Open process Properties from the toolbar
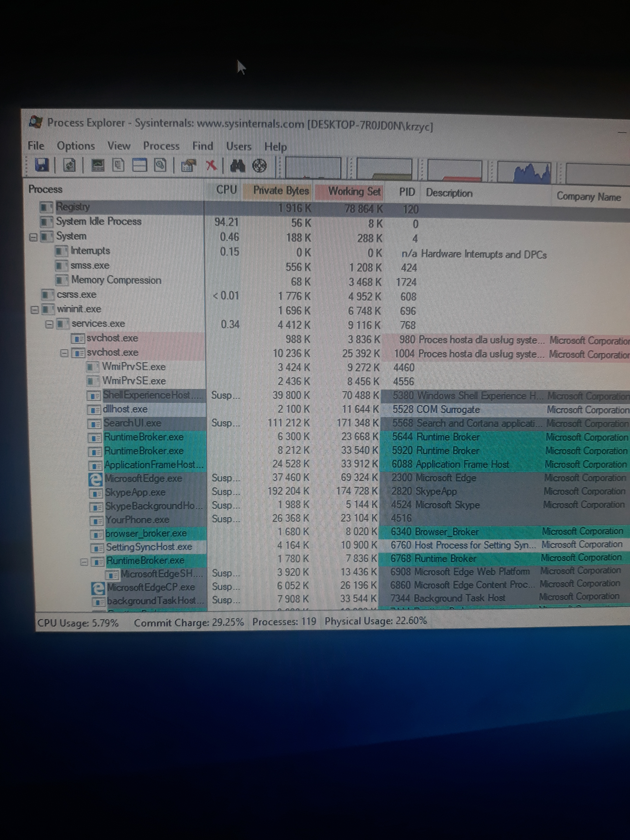 [189, 166]
